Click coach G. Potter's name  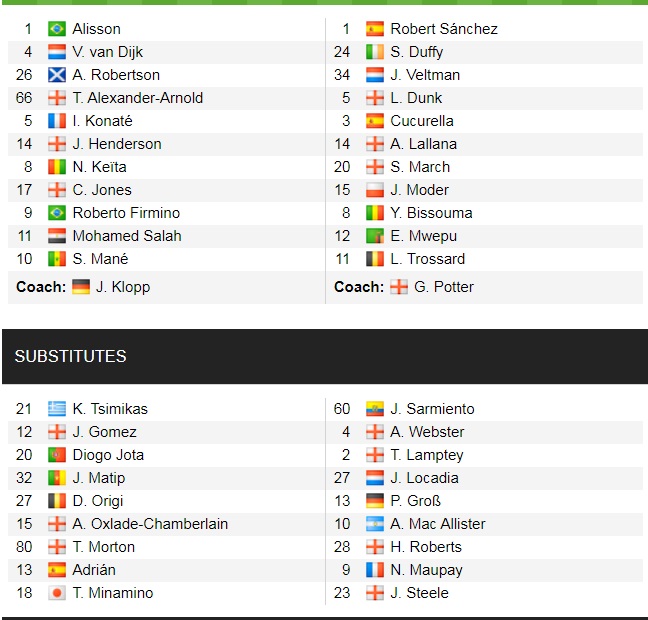[x=445, y=287]
